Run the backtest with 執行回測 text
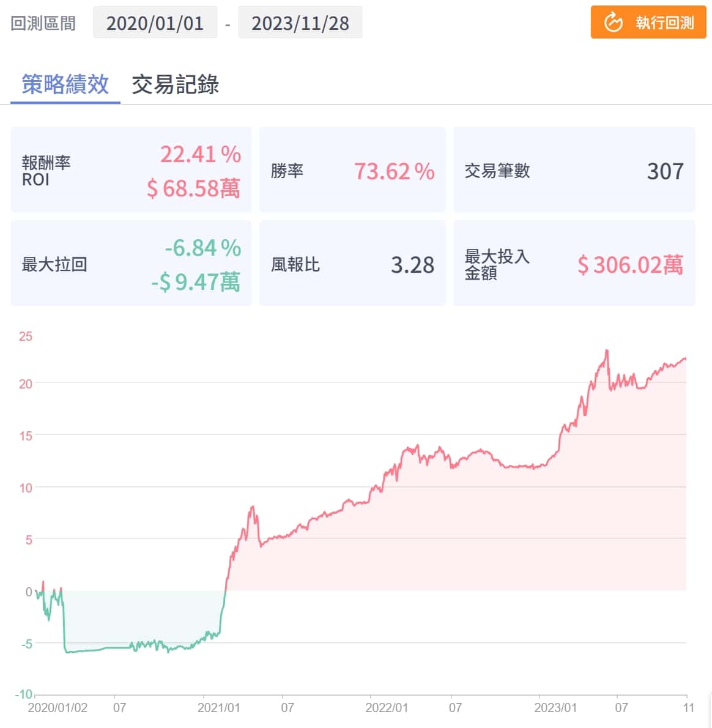712x728 pixels. coord(664,23)
